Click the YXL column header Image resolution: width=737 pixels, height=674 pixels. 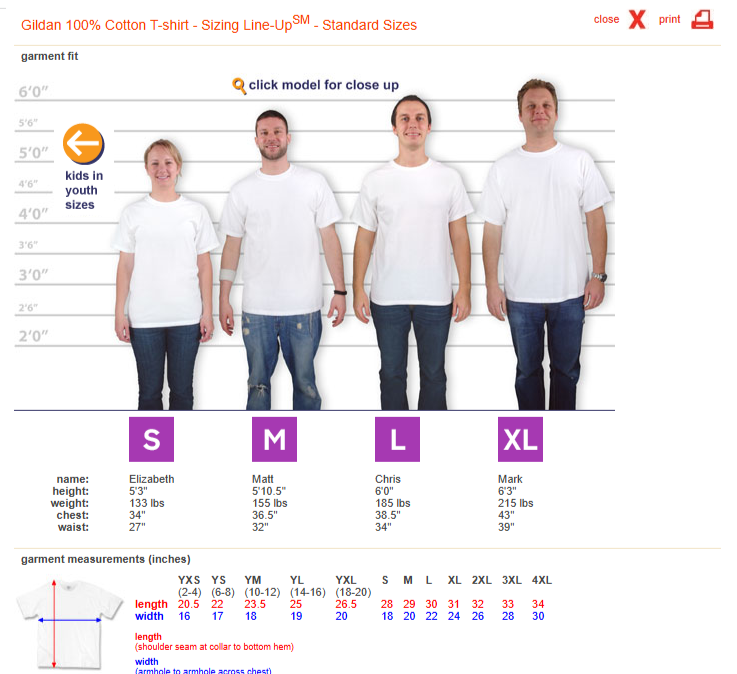(x=346, y=580)
